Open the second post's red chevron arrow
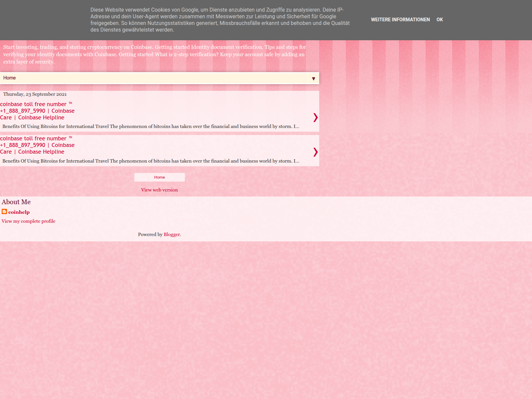 tap(315, 152)
